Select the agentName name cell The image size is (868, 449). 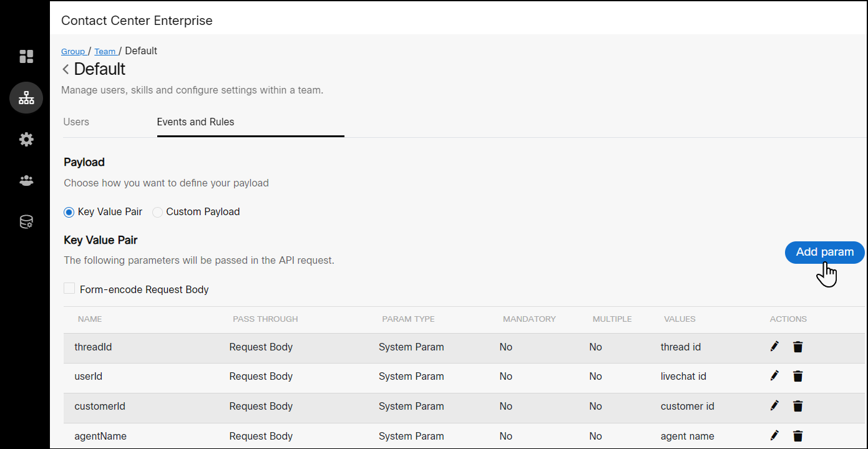(100, 436)
